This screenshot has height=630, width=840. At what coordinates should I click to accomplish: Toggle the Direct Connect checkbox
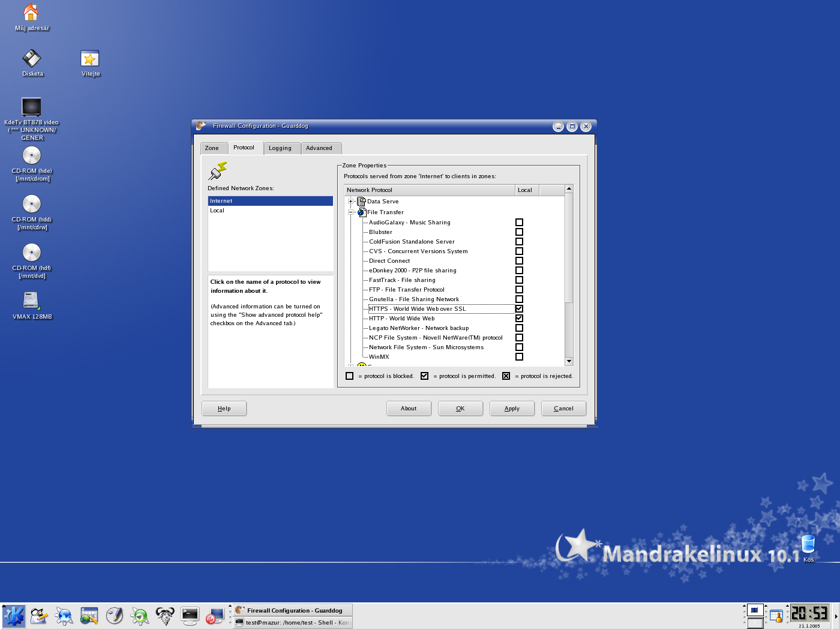(519, 261)
